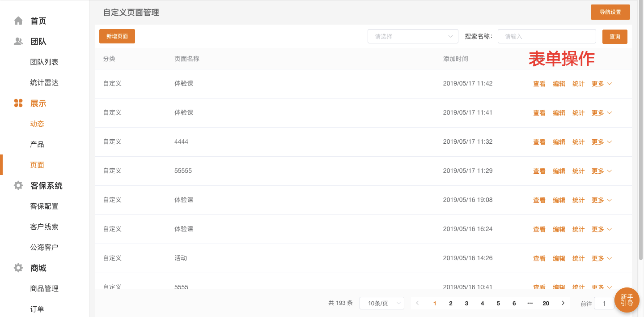This screenshot has height=317, width=644.
Task: Click the team people icon
Action: point(18,42)
